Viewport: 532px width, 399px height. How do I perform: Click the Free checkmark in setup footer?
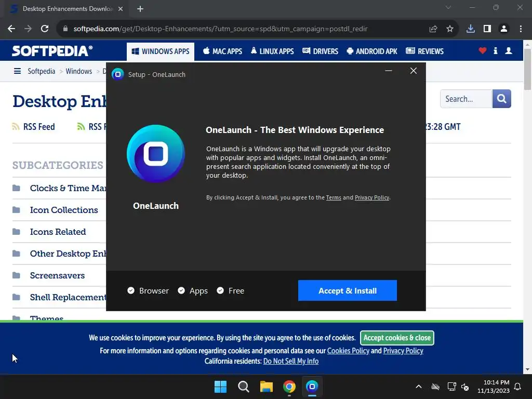[x=220, y=290]
